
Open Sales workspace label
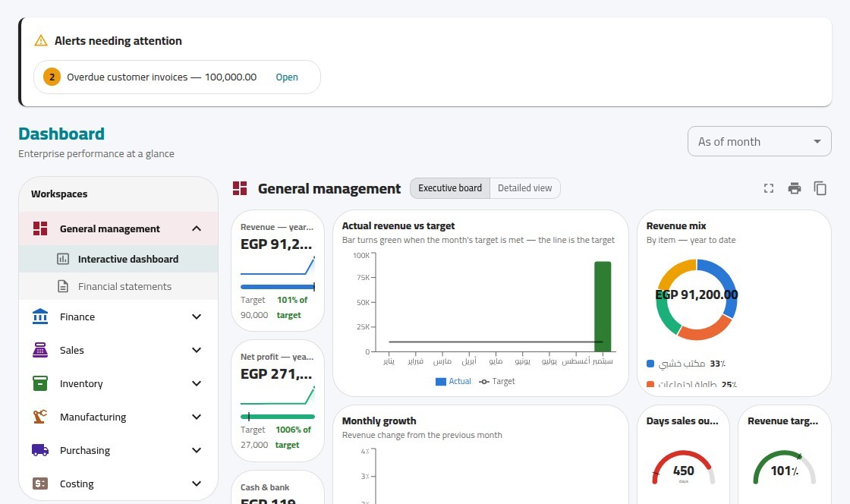(x=71, y=351)
